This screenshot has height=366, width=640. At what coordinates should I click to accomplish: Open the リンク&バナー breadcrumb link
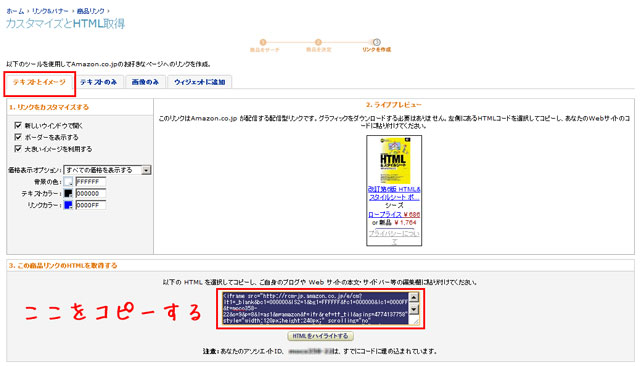pos(50,11)
